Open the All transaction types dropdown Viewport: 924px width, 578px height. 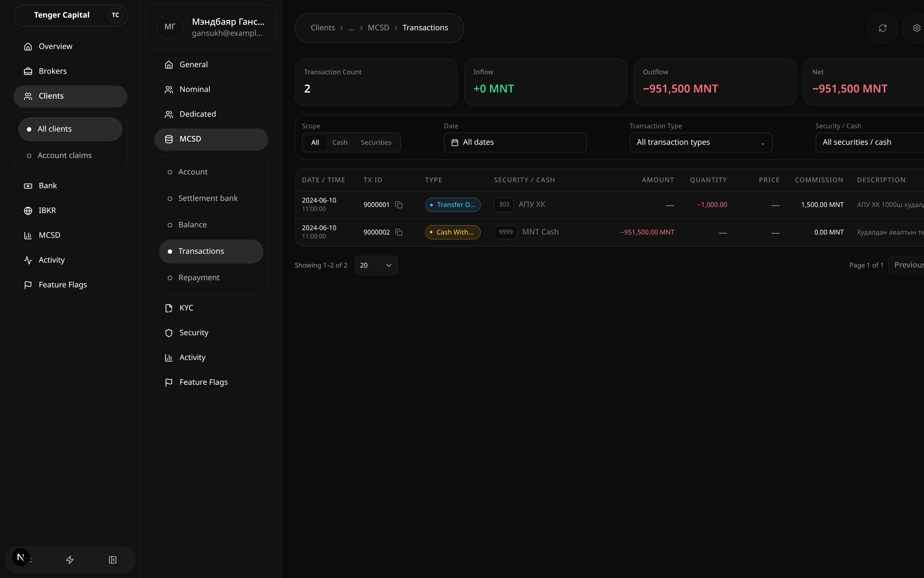click(701, 143)
